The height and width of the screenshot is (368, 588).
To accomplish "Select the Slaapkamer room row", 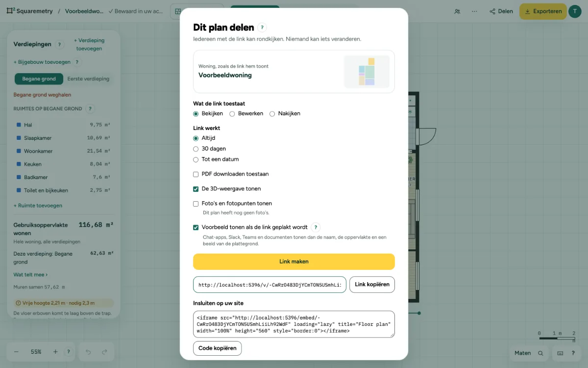I will coord(63,138).
